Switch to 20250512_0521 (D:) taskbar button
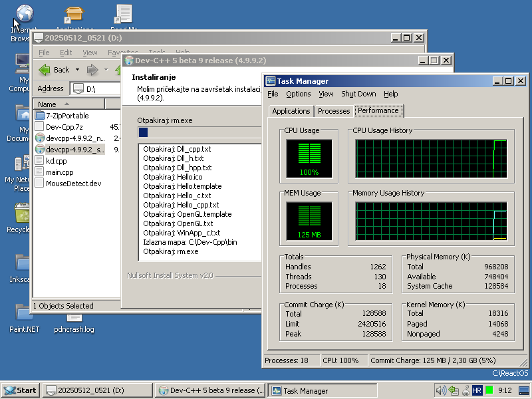 click(97, 390)
